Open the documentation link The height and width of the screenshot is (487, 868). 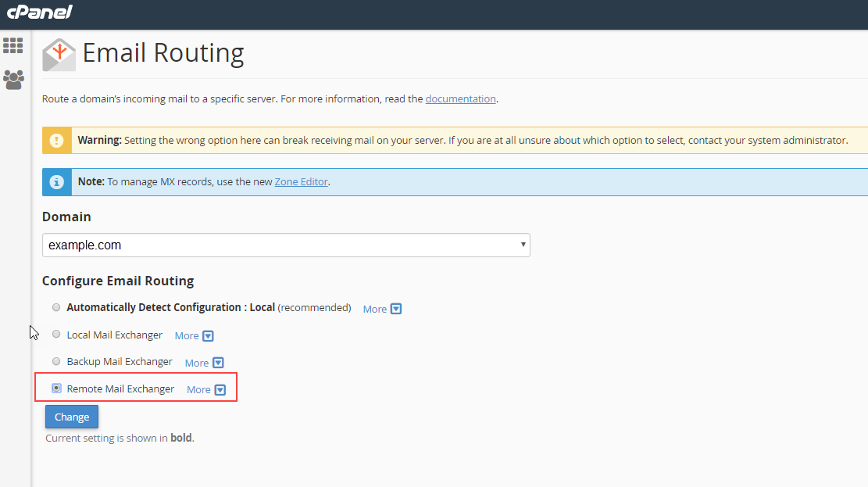[x=460, y=99]
